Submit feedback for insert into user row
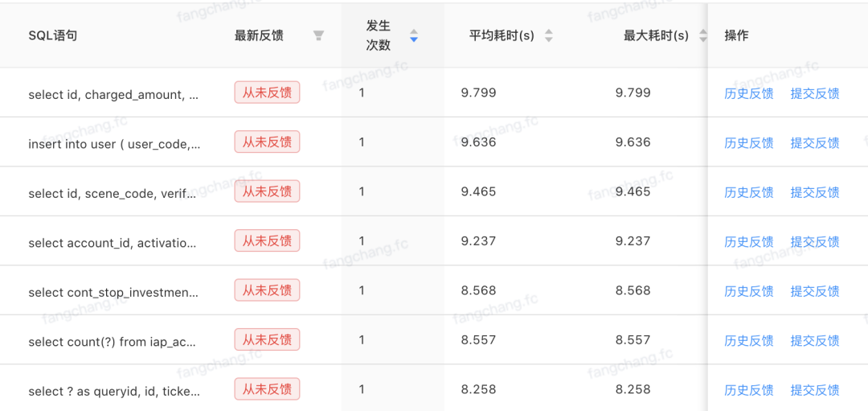The width and height of the screenshot is (868, 411). click(x=814, y=143)
